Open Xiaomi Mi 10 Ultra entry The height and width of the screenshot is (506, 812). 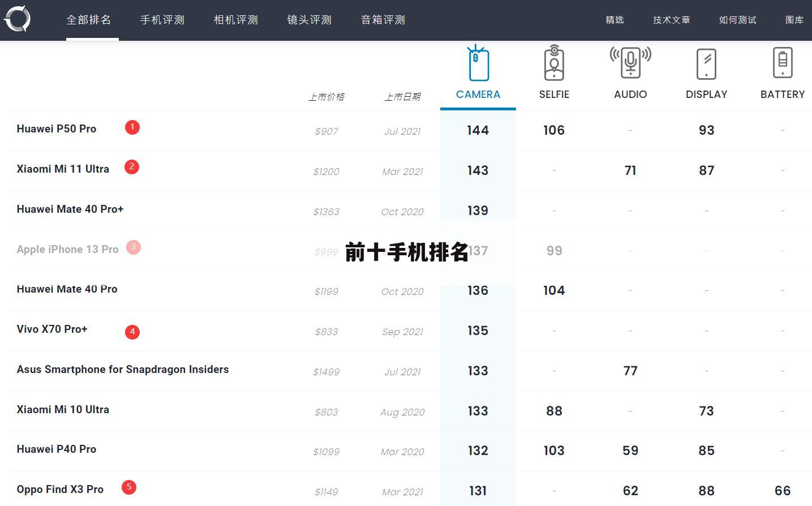point(63,409)
